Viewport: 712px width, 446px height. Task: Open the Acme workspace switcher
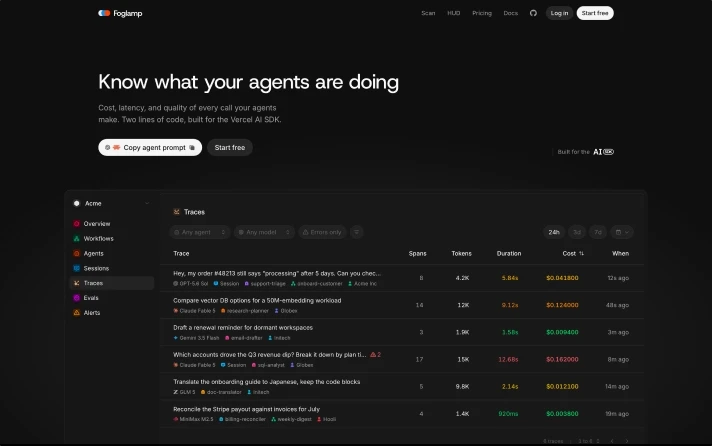[x=111, y=203]
